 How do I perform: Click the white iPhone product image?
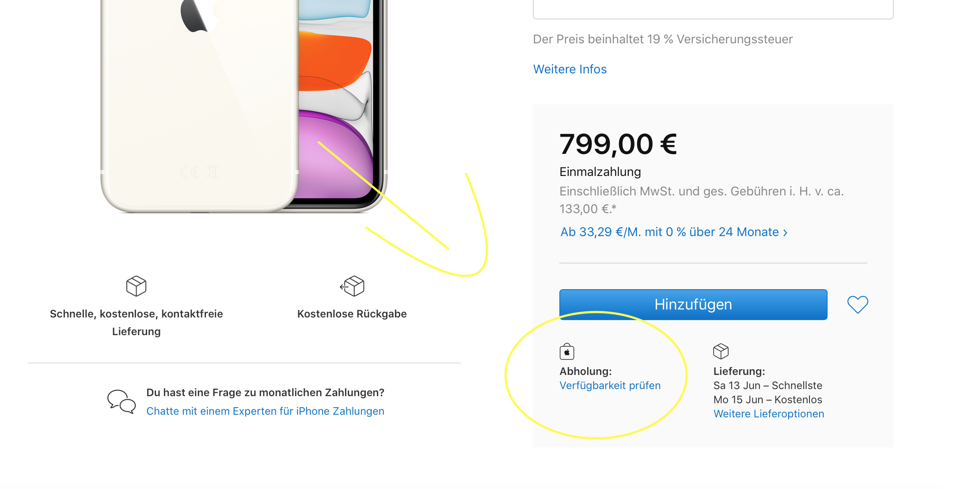coord(243,106)
